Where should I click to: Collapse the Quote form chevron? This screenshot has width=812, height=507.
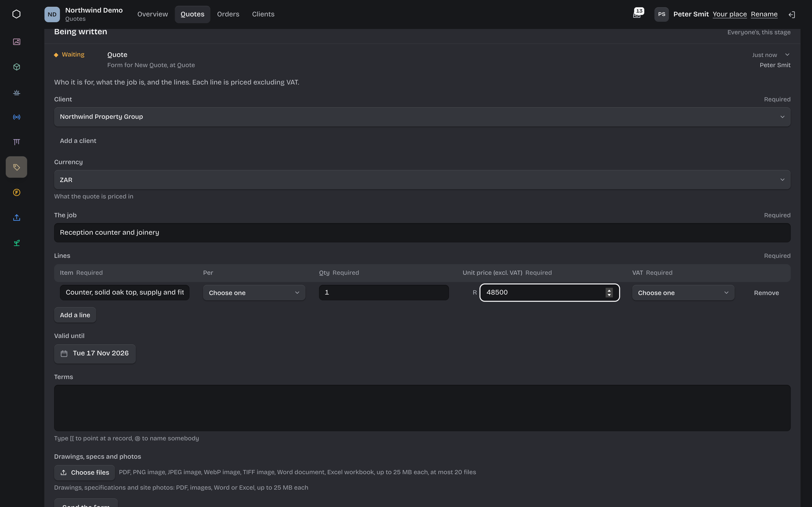tap(787, 55)
